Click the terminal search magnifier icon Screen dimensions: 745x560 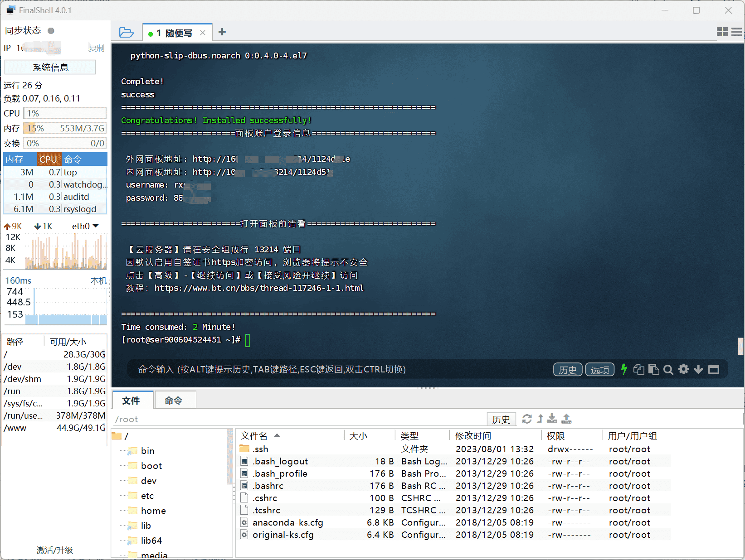pyautogui.click(x=668, y=370)
